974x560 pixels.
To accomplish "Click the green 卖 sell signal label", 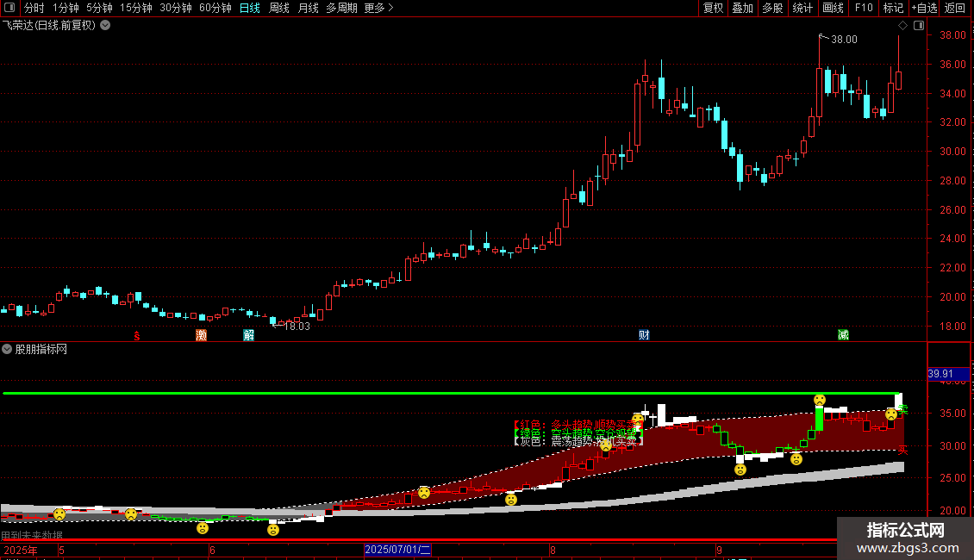I will (x=903, y=410).
